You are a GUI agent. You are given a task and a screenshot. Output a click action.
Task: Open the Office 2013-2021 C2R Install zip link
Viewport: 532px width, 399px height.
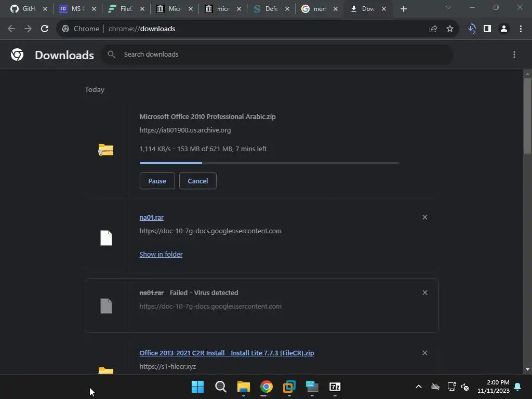[x=227, y=353]
